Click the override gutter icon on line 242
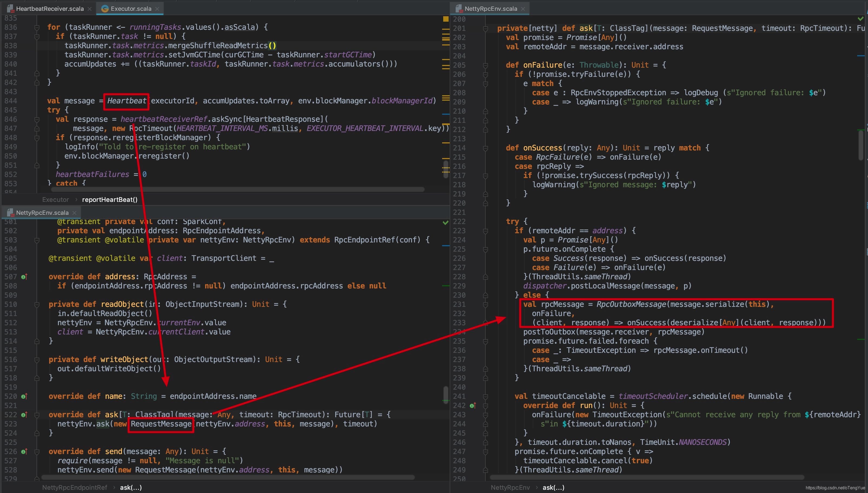The image size is (868, 493). (473, 405)
